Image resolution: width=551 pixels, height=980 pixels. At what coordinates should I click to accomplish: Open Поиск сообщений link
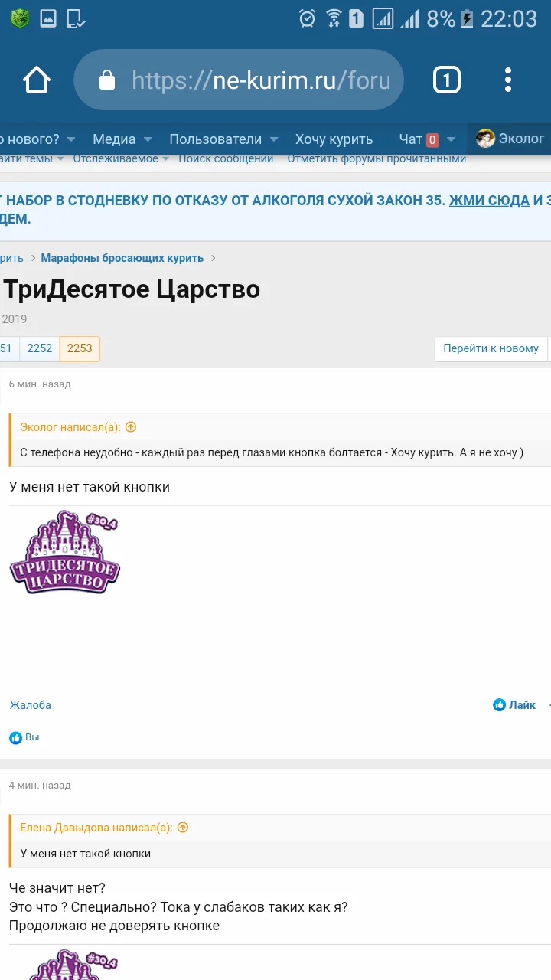(x=226, y=158)
